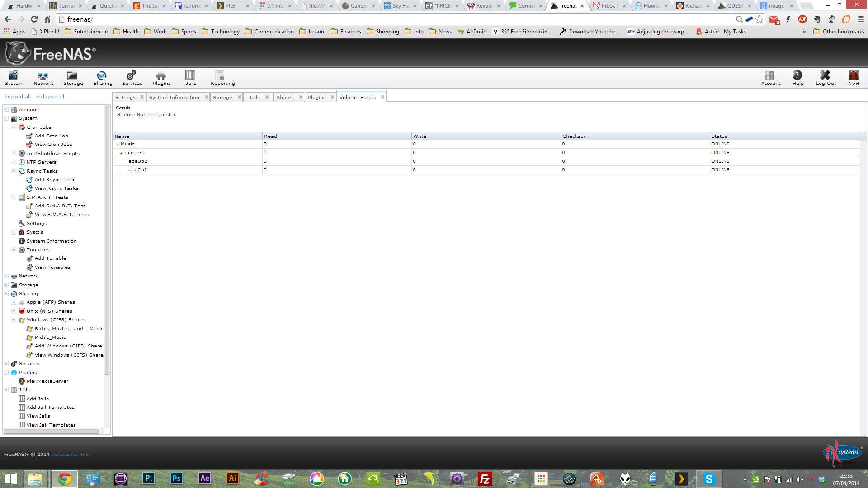Viewport: 868px width, 488px height.
Task: Expand the Apple (AFP) Shares node
Action: 14,302
